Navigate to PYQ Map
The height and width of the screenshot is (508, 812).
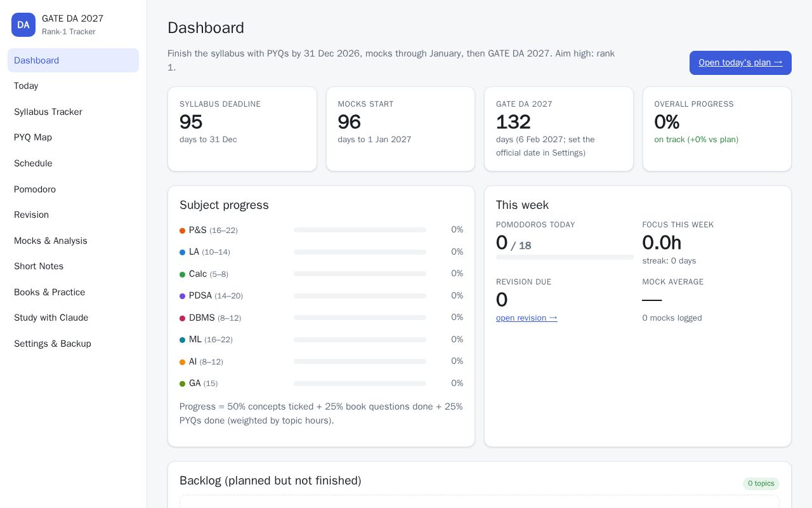pyautogui.click(x=73, y=137)
